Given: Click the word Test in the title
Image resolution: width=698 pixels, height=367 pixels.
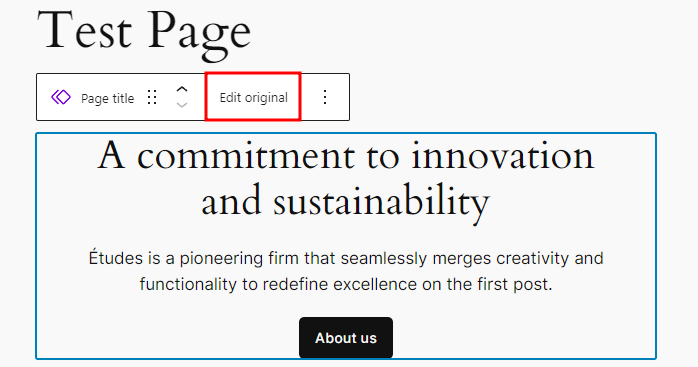Looking at the screenshot, I should point(85,29).
